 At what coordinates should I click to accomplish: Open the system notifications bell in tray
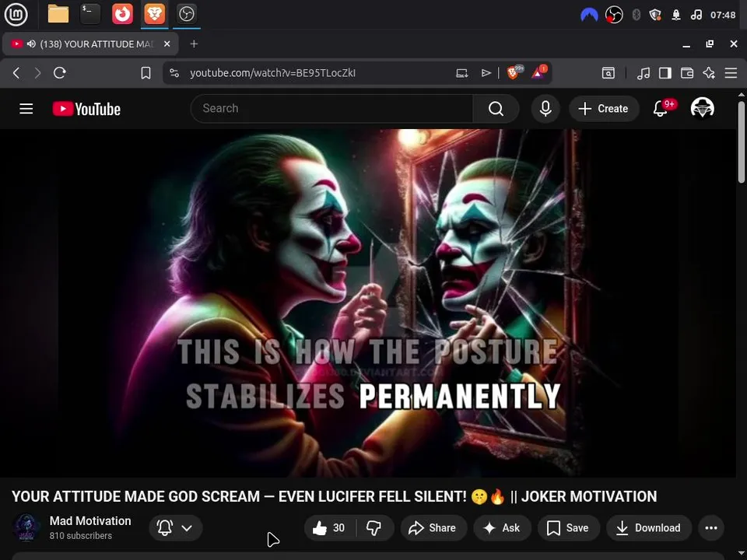point(676,15)
